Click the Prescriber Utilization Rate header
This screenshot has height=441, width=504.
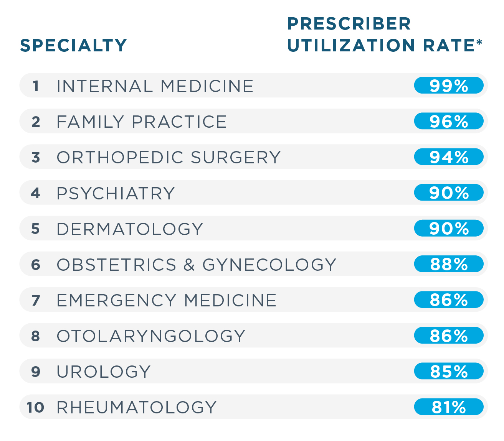click(384, 35)
